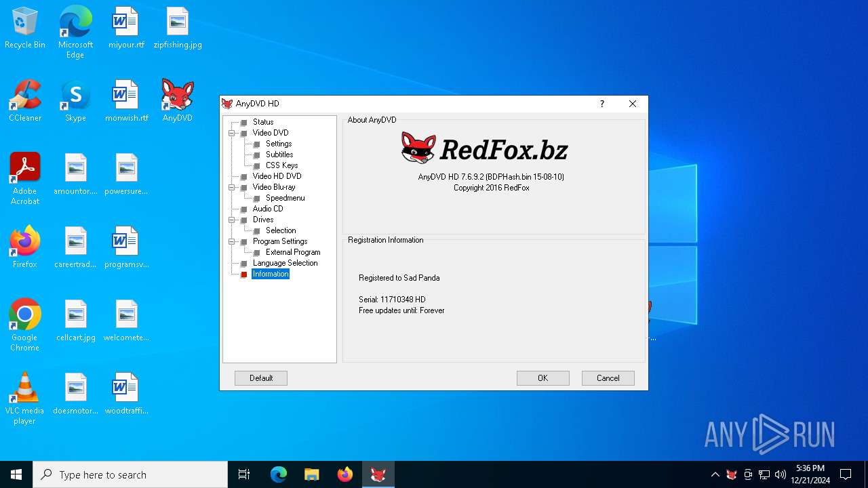Open the notifications center icon
The width and height of the screenshot is (868, 488).
pos(846,474)
